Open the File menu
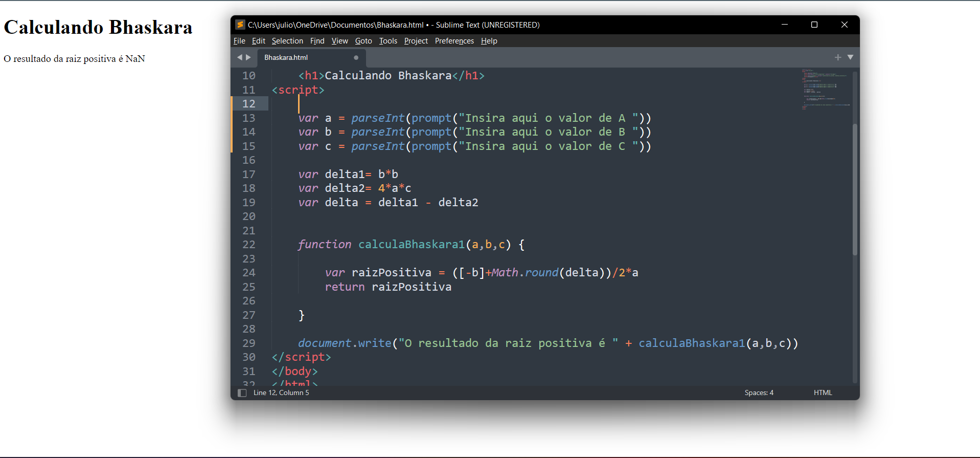980x458 pixels. tap(239, 41)
